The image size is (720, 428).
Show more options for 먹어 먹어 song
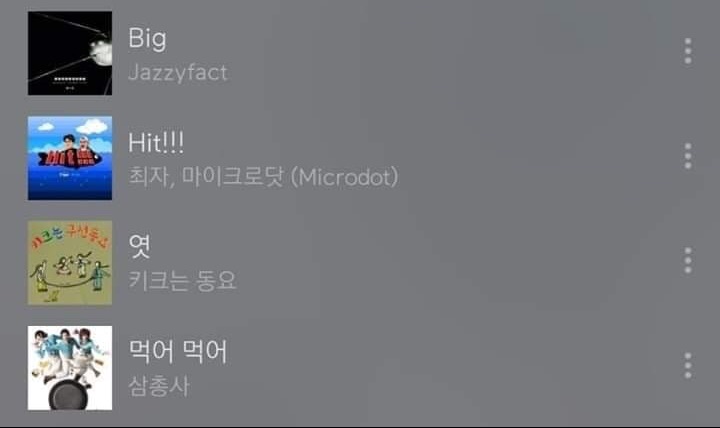(687, 366)
